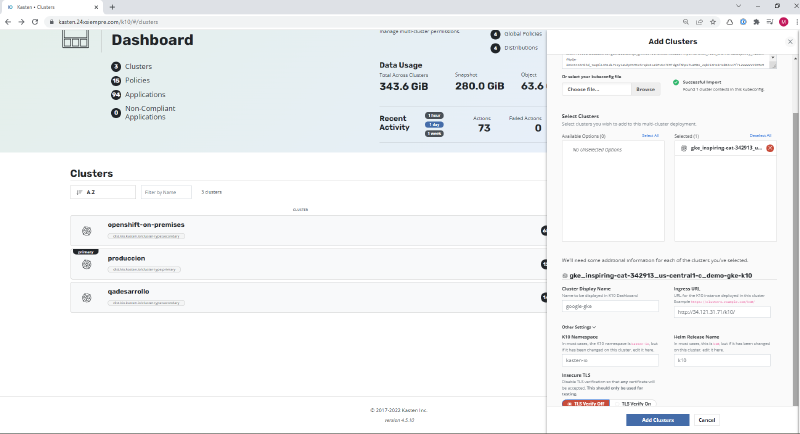This screenshot has width=800, height=434.
Task: Click the Add Clusters button
Action: 658,420
